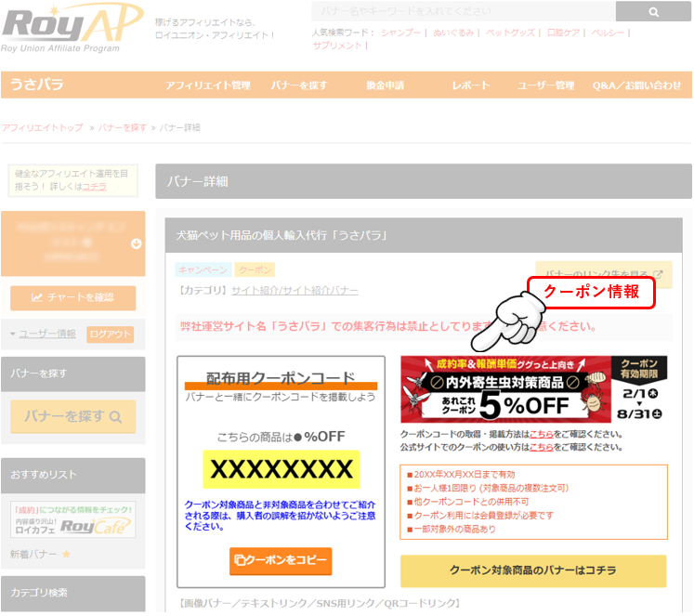Click the star icon next to 新着バナー
The width and height of the screenshot is (694, 616).
[x=66, y=555]
